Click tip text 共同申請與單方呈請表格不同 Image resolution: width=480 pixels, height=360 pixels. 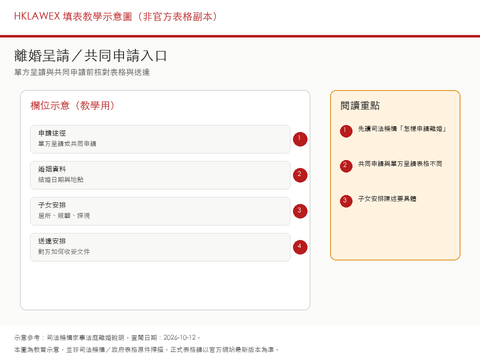click(x=400, y=164)
